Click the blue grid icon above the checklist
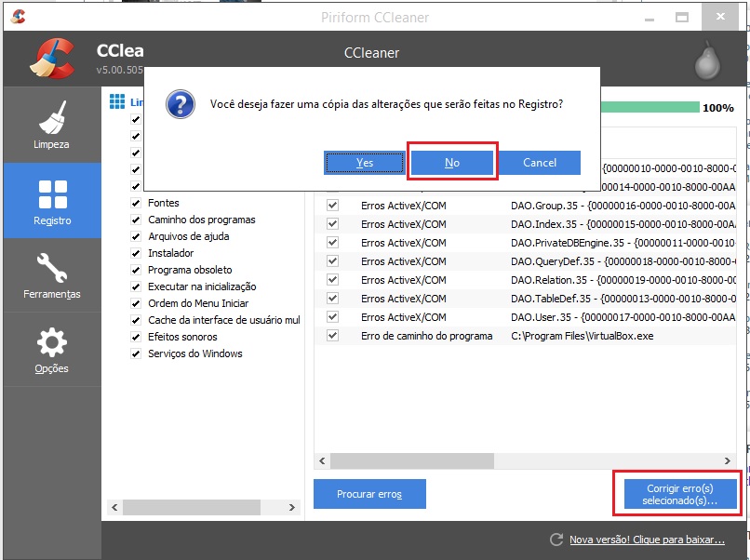The width and height of the screenshot is (750, 560). 117,101
